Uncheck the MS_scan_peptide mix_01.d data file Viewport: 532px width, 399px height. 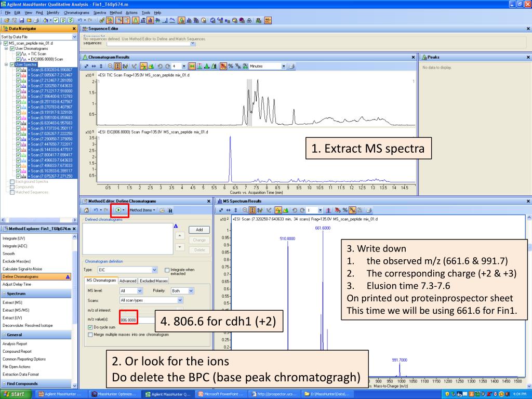coord(6,43)
